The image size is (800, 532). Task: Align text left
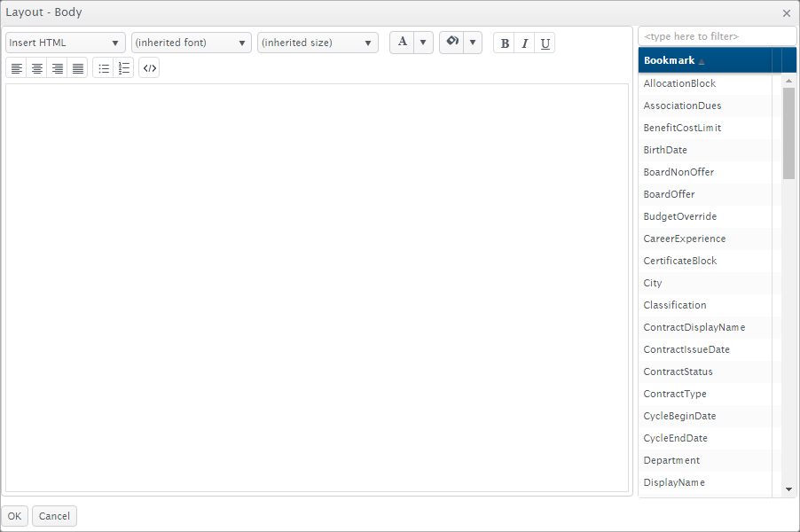tap(16, 68)
